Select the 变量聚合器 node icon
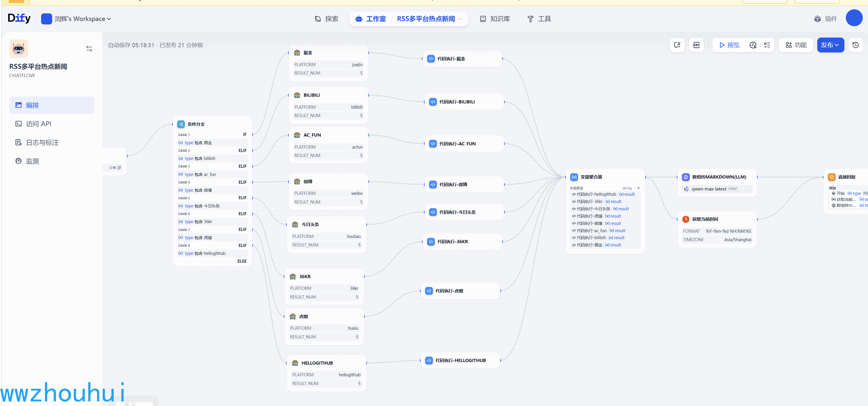The width and height of the screenshot is (868, 406). pyautogui.click(x=574, y=177)
